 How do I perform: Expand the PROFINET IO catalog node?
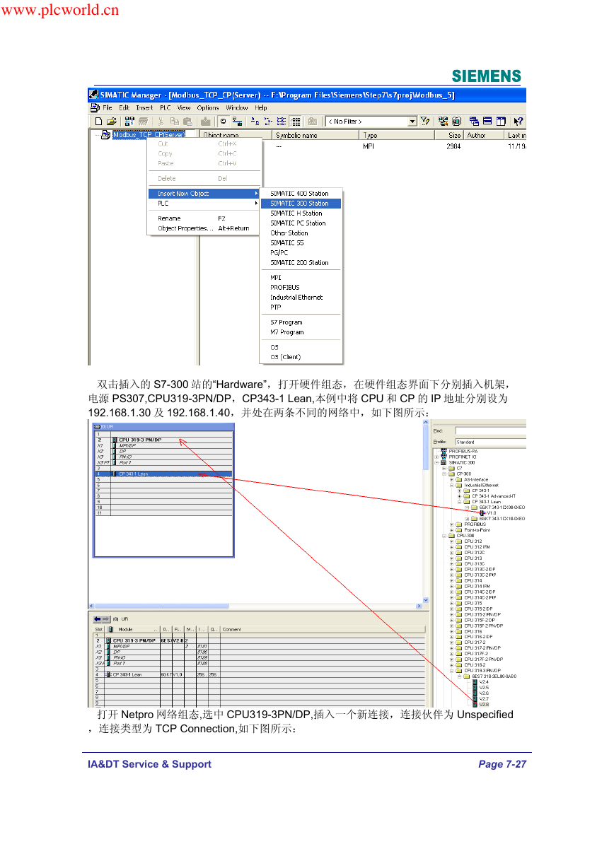point(436,457)
